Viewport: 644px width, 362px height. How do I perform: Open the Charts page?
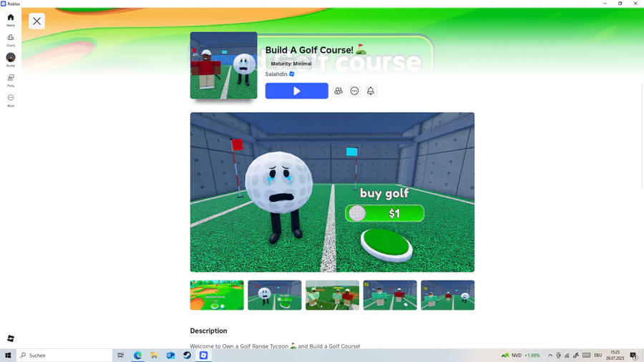[x=11, y=40]
